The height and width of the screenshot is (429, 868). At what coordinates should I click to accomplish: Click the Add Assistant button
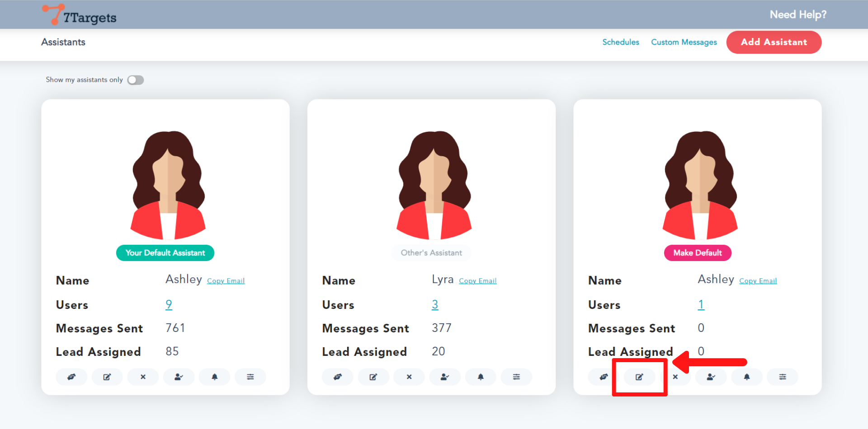[774, 42]
